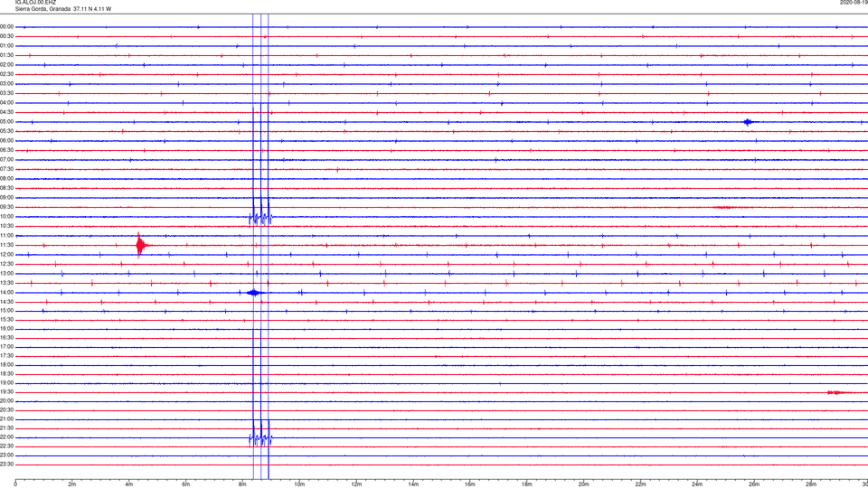
Task: Click the 22m mark on the minute axis
Action: (640, 484)
